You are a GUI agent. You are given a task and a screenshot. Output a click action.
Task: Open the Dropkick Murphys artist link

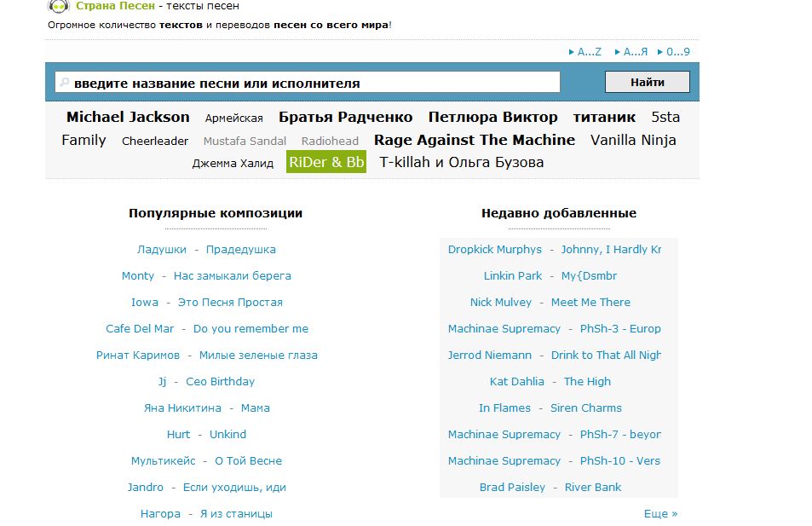click(x=494, y=249)
